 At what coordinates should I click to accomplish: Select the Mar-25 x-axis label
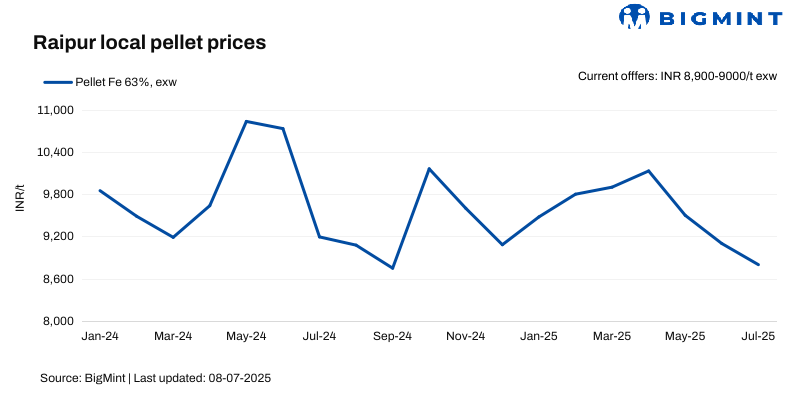(x=612, y=337)
